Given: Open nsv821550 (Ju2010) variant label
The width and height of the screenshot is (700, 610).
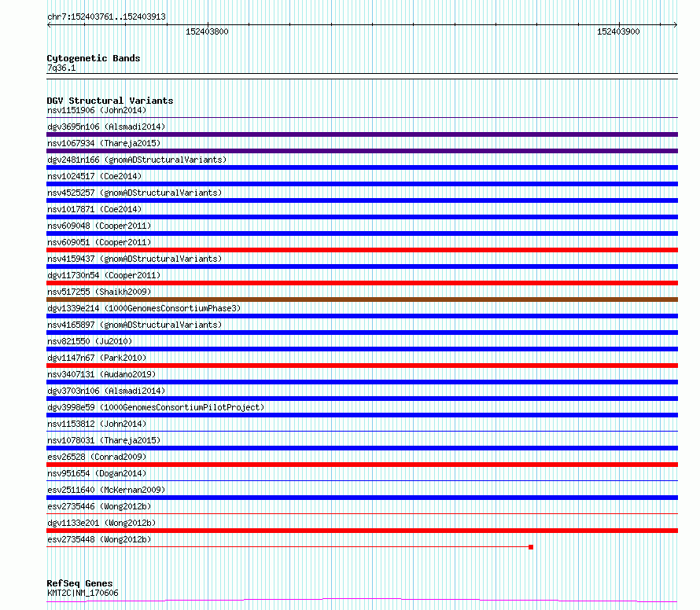Looking at the screenshot, I should point(90,341).
